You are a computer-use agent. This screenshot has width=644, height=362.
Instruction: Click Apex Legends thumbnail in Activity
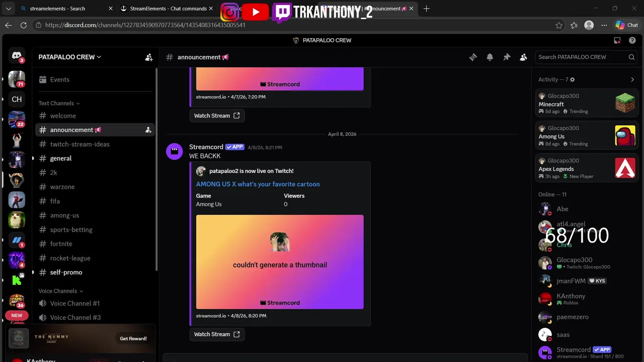coord(625,168)
